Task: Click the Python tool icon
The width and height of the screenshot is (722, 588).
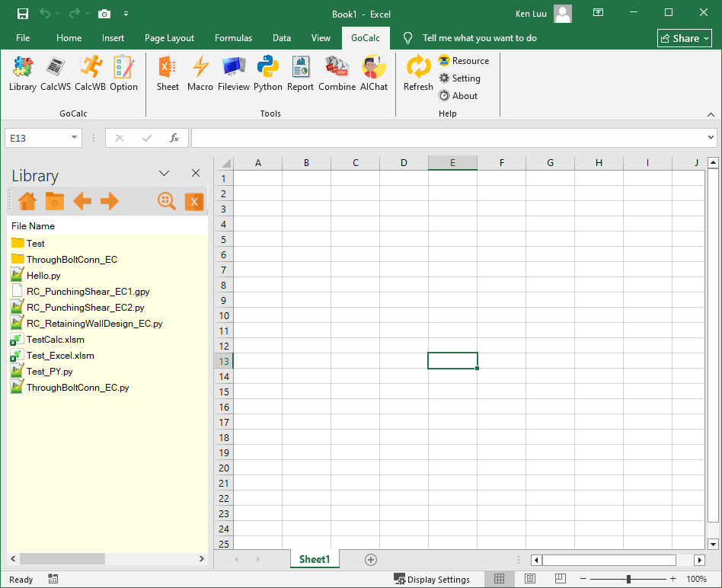Action: click(268, 74)
